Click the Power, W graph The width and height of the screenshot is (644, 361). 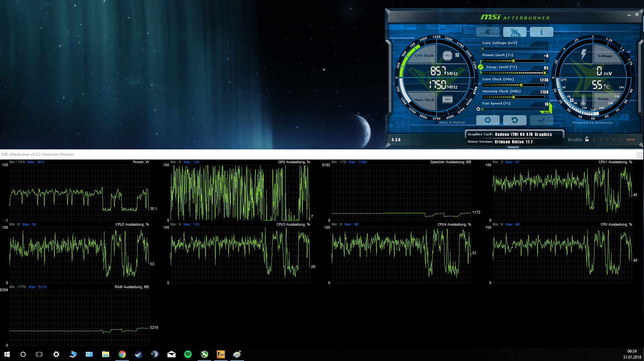[79, 193]
